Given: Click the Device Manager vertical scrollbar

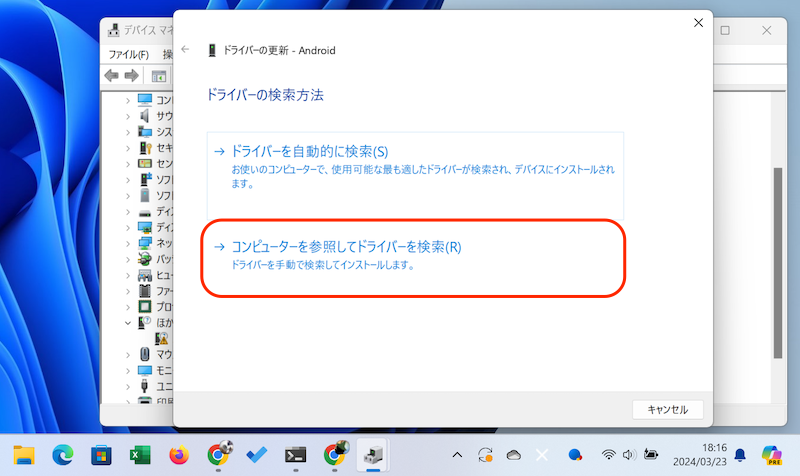Looking at the screenshot, I should 777,250.
